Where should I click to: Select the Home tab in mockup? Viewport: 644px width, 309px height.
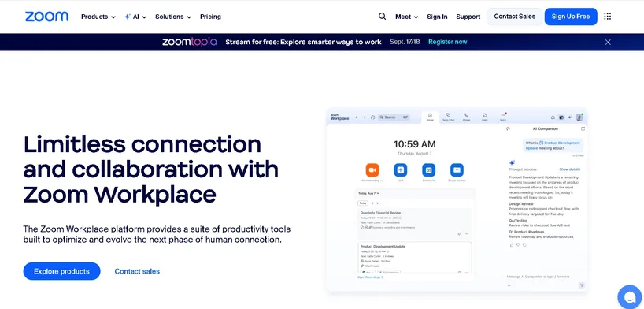click(x=430, y=117)
